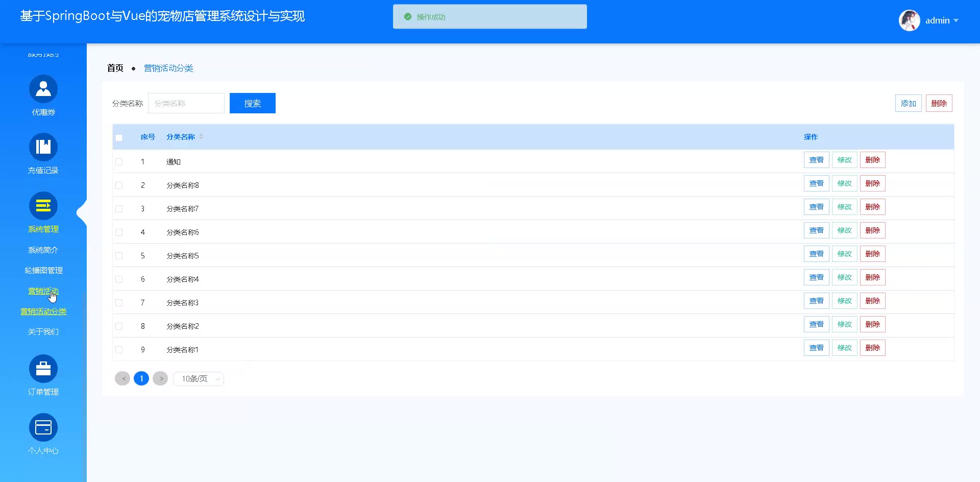Open the 充值记录 recharge records icon
The image size is (980, 482).
(43, 147)
